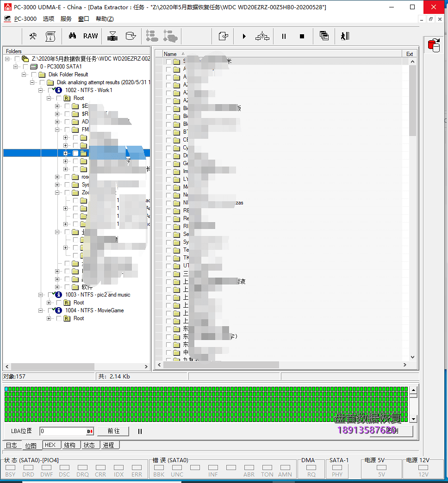The image size is (448, 483).
Task: Tick checkbox of $E folder in tree
Action: [67, 106]
